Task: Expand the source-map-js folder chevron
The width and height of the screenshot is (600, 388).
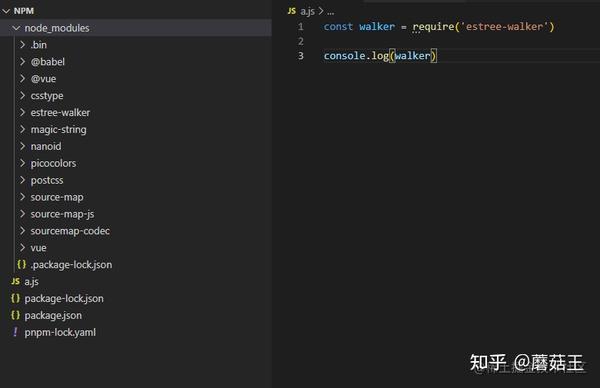Action: [x=23, y=214]
